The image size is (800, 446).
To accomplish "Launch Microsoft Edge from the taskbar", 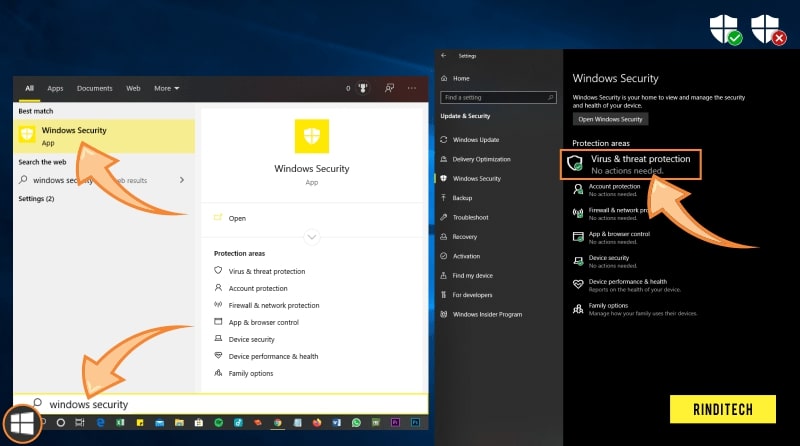I will 101,423.
